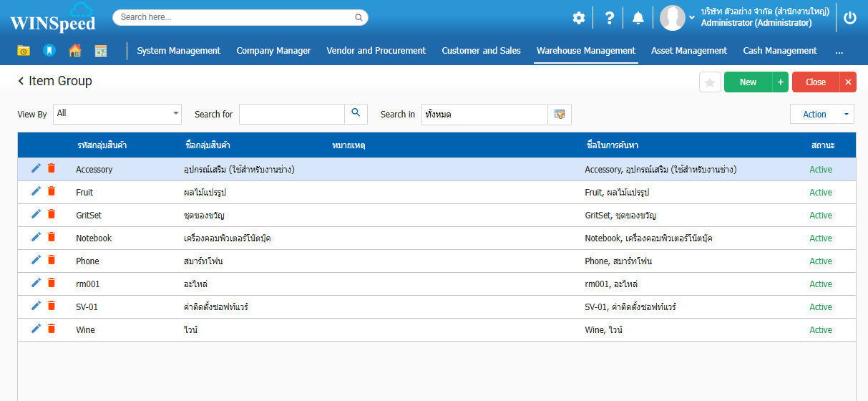Viewport: 868px width, 401px height.
Task: Switch to Customer and Sales menu
Action: pyautogui.click(x=481, y=51)
